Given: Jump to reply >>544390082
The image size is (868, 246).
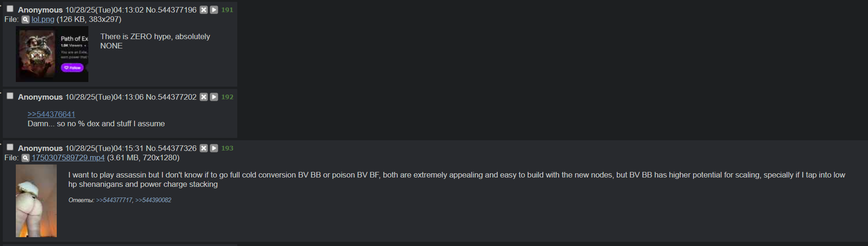Looking at the screenshot, I should tap(154, 200).
